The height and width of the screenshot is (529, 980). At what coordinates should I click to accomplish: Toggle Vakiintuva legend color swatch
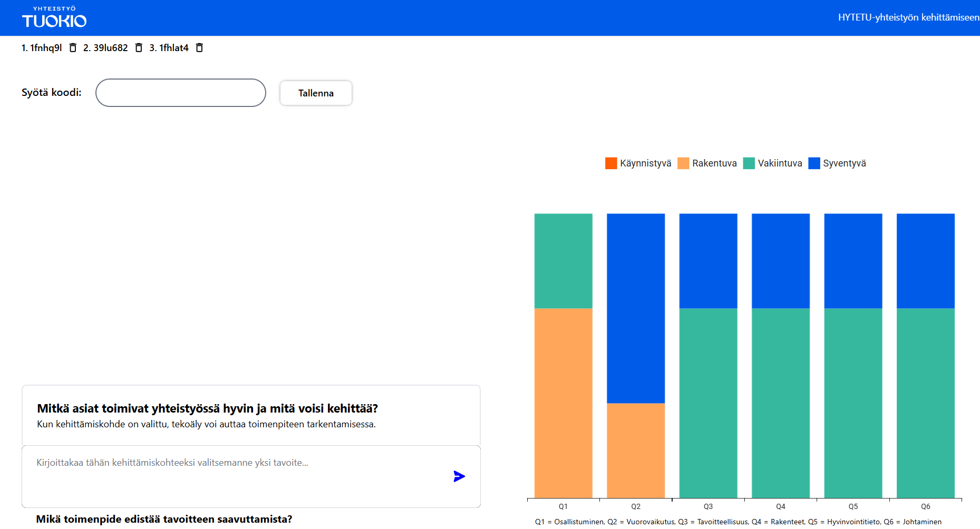point(749,163)
